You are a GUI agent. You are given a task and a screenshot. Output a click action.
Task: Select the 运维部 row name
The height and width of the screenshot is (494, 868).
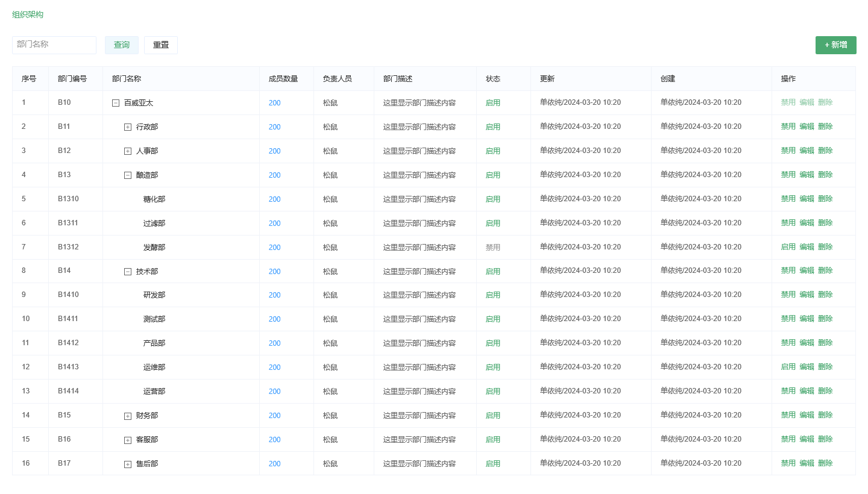[154, 367]
